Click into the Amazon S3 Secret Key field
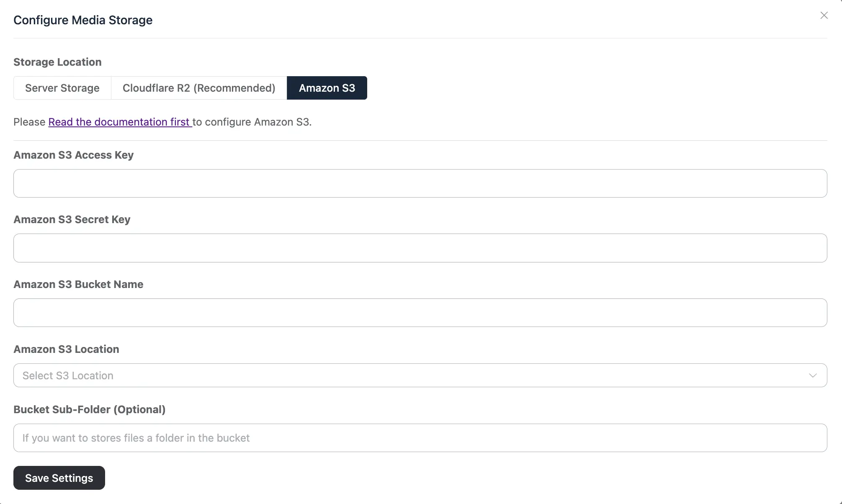This screenshot has width=842, height=504. click(420, 248)
